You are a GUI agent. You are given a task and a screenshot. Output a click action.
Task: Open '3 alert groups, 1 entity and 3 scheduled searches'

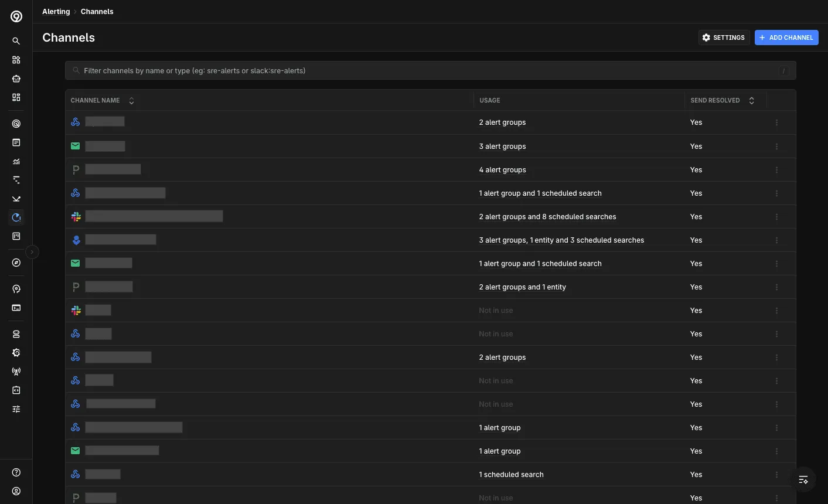click(561, 240)
